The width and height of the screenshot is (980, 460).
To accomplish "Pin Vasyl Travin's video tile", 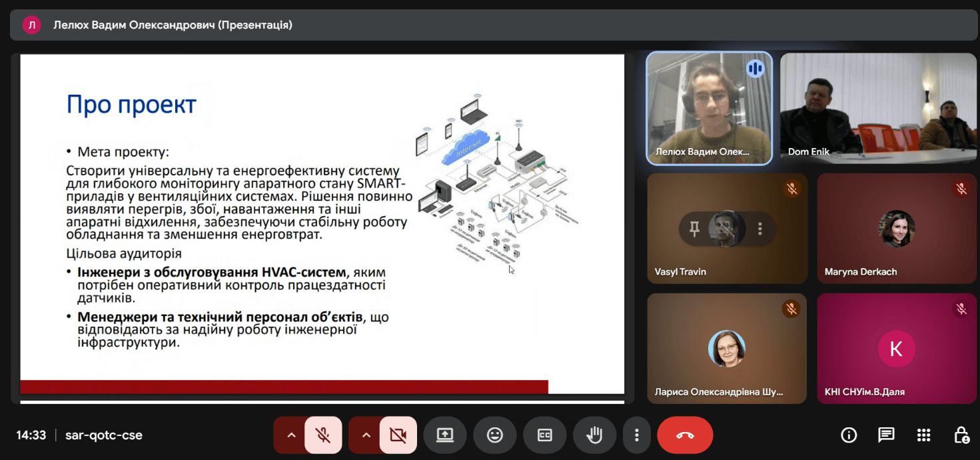I will [x=695, y=229].
